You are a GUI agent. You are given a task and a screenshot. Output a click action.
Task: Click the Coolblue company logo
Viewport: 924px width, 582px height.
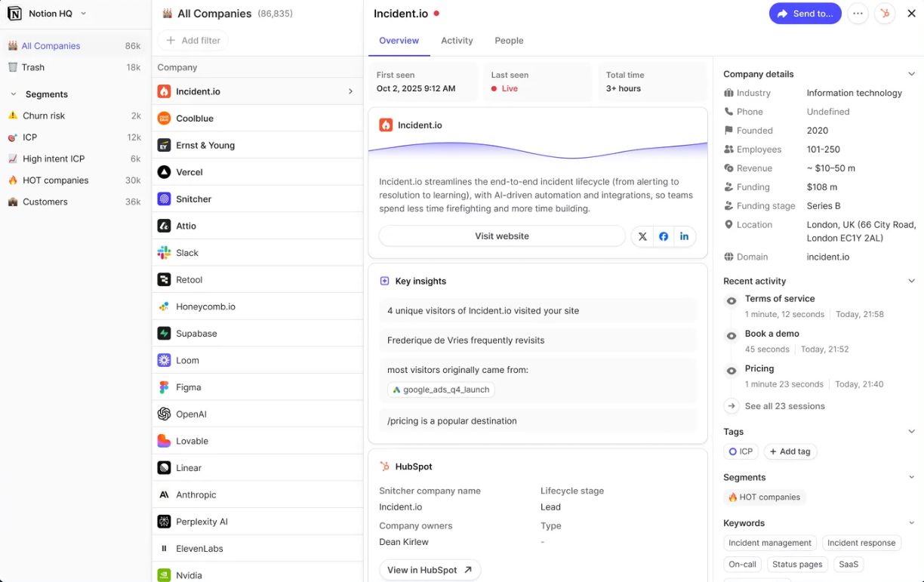164,119
